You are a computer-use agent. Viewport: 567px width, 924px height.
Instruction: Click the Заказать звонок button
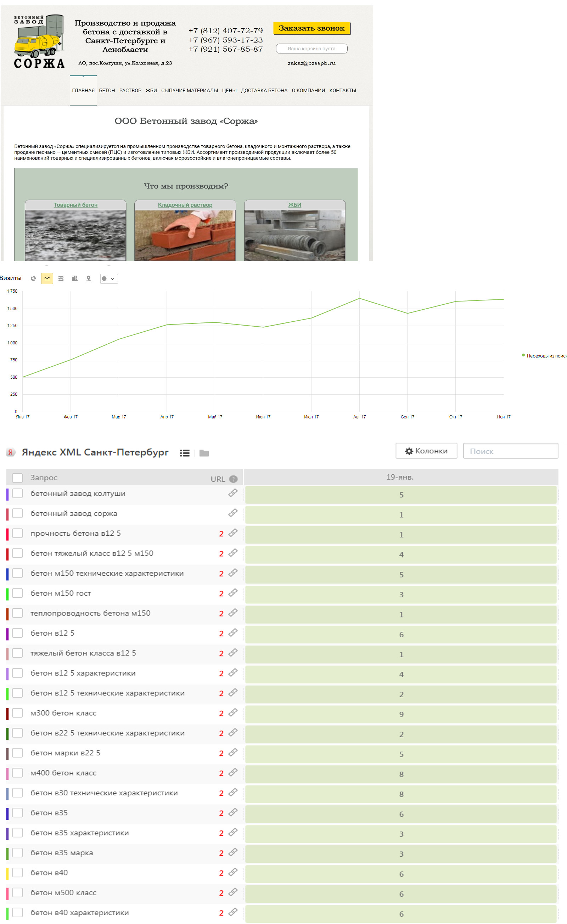pos(311,28)
